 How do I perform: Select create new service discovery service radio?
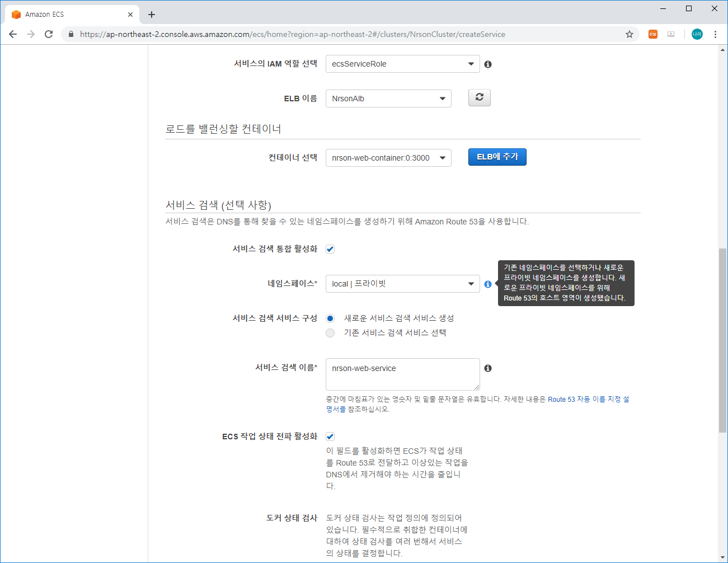click(330, 318)
